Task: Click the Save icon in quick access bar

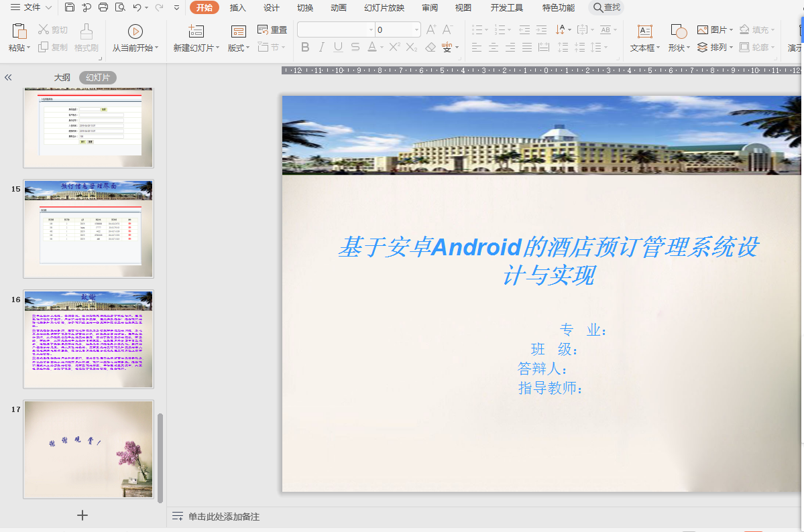Action: [70, 7]
